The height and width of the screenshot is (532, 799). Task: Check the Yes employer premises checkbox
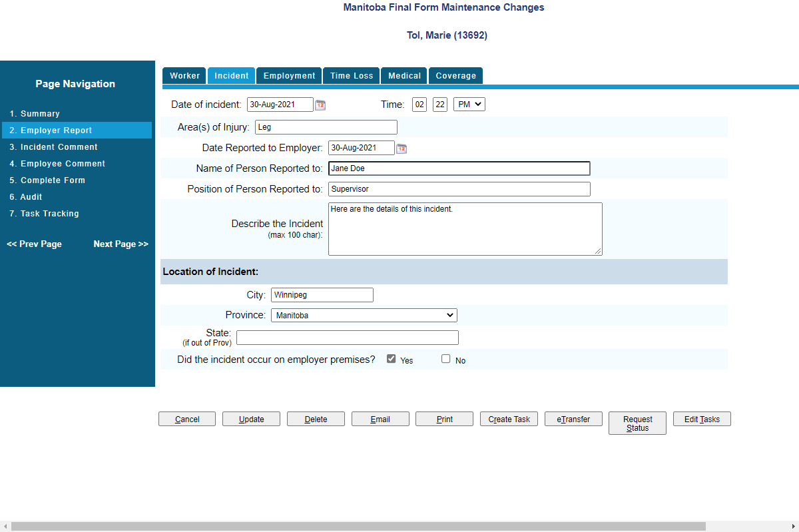coord(392,359)
